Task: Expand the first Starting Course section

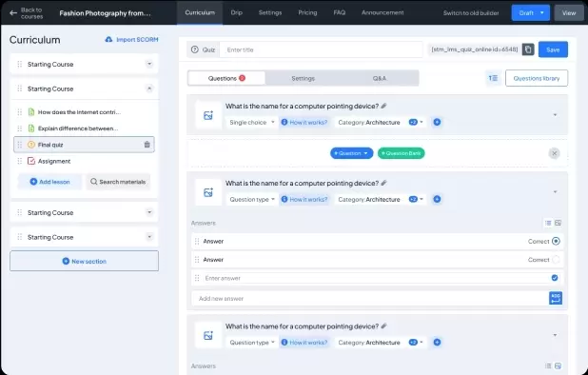Action: click(x=149, y=64)
